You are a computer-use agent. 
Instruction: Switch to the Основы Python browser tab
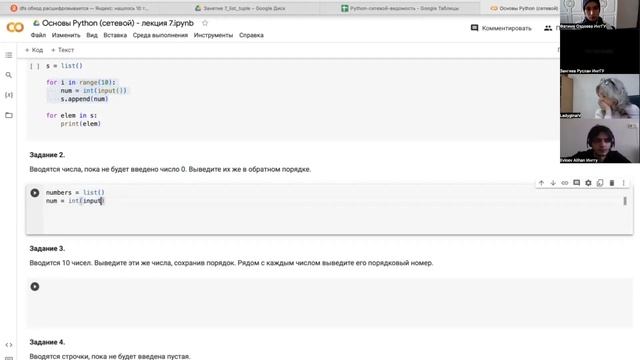524,8
